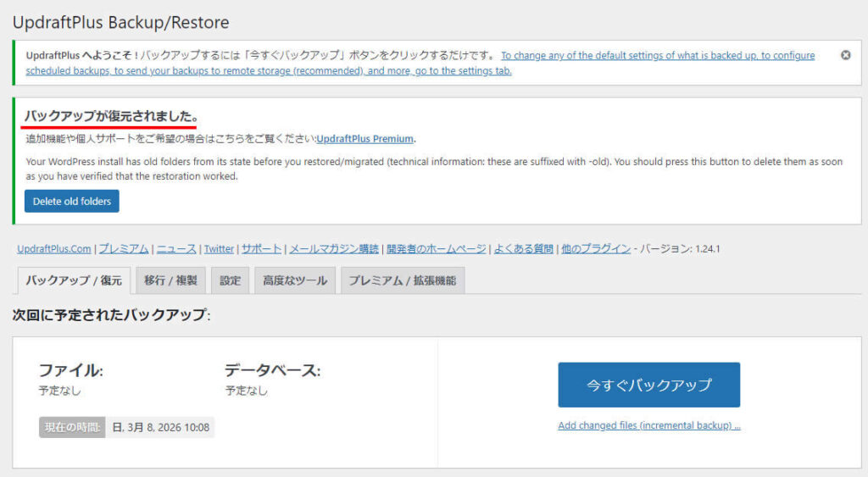Open the Twitter link

coord(220,249)
